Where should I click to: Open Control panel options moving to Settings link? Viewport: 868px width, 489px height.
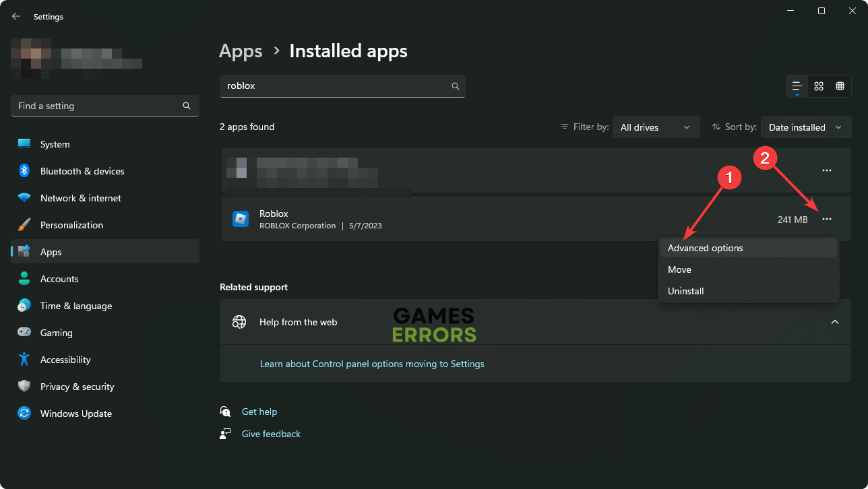click(x=372, y=364)
